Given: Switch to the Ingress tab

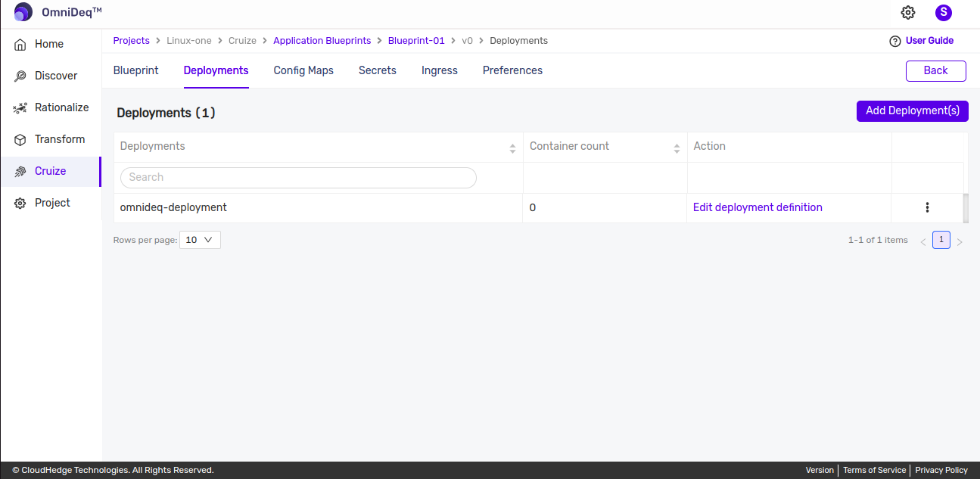Looking at the screenshot, I should [440, 70].
